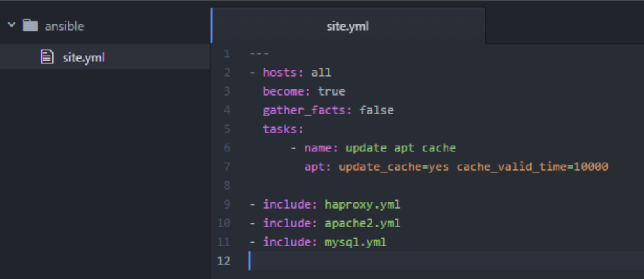Click line number 1 in the gutter
The height and width of the screenshot is (279, 644).
pyautogui.click(x=226, y=54)
